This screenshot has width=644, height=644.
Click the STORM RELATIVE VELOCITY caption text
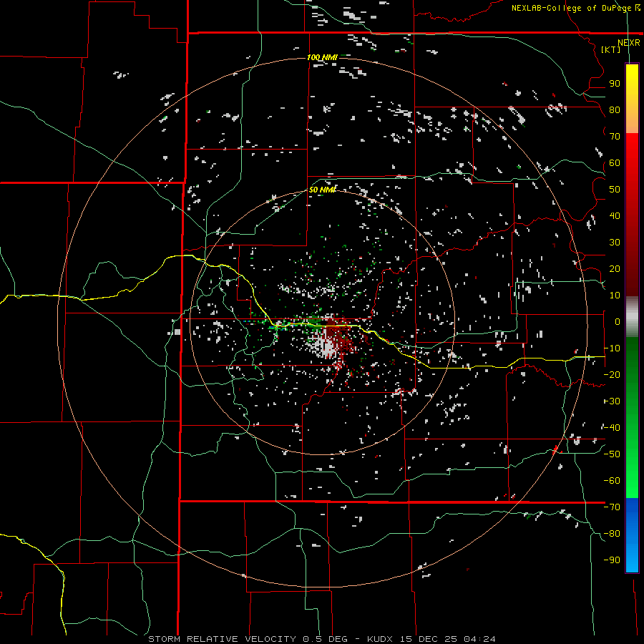[222, 639]
